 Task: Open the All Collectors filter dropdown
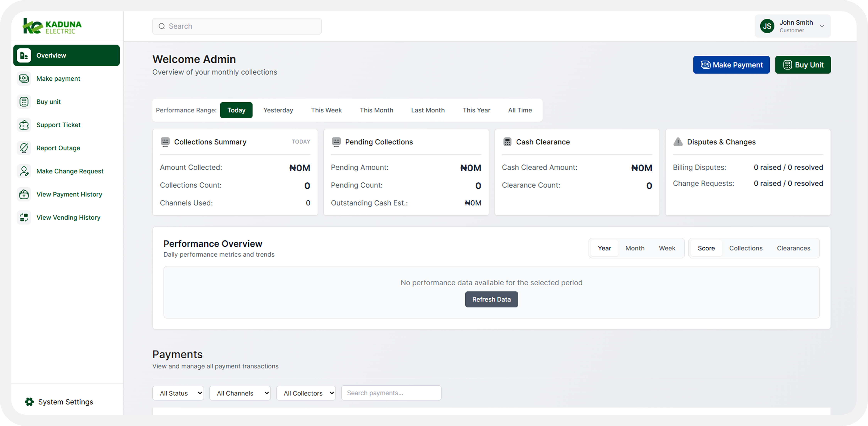tap(306, 393)
